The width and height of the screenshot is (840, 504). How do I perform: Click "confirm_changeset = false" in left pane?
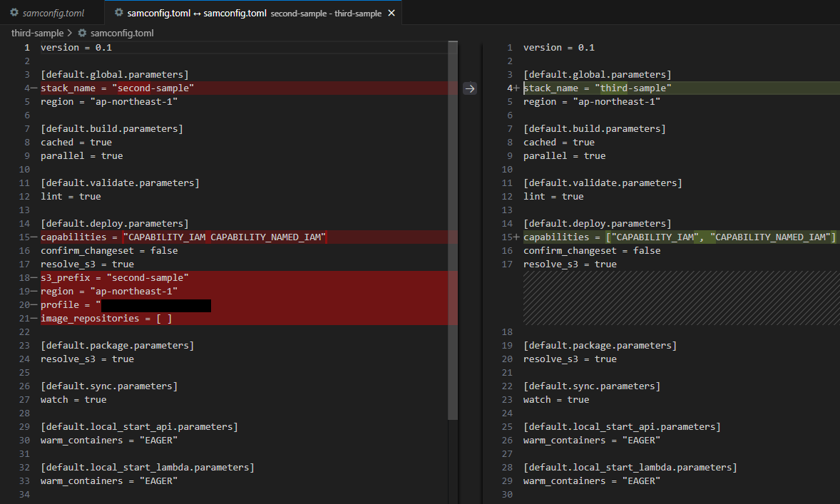click(109, 250)
